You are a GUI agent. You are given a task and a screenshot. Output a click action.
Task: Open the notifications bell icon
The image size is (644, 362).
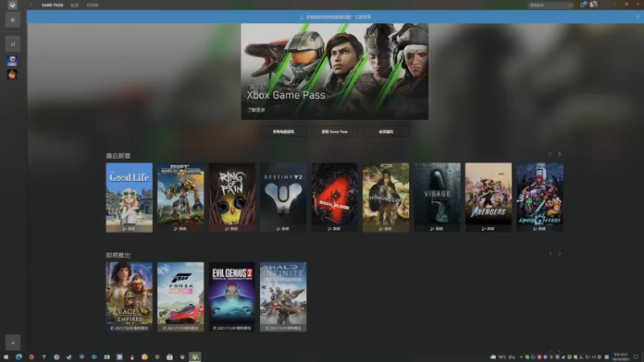582,5
